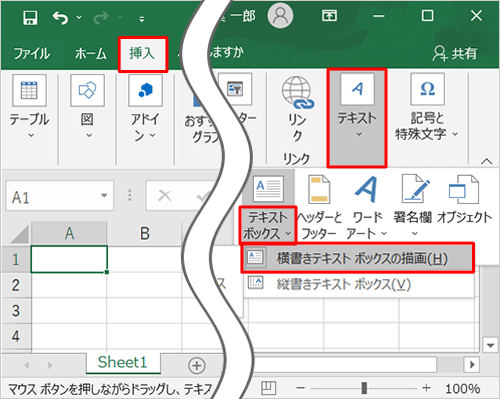Click the 共有 share button
This screenshot has width=500, height=399.
455,53
